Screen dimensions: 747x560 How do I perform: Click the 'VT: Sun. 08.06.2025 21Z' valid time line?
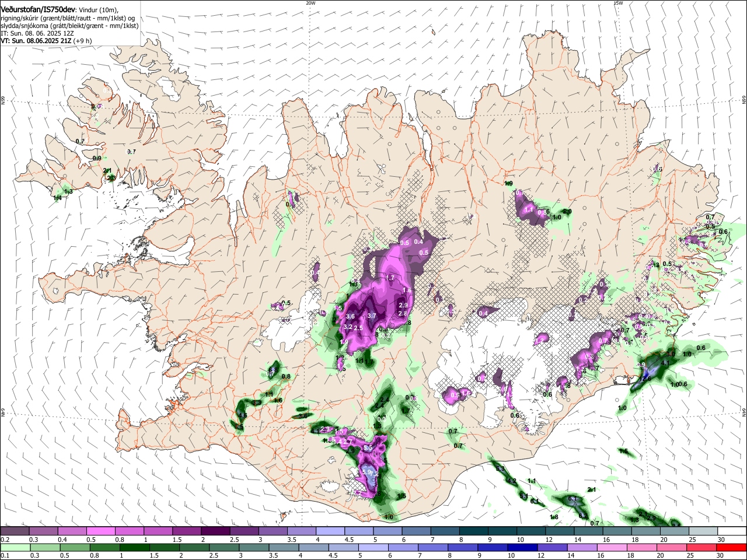(x=37, y=41)
